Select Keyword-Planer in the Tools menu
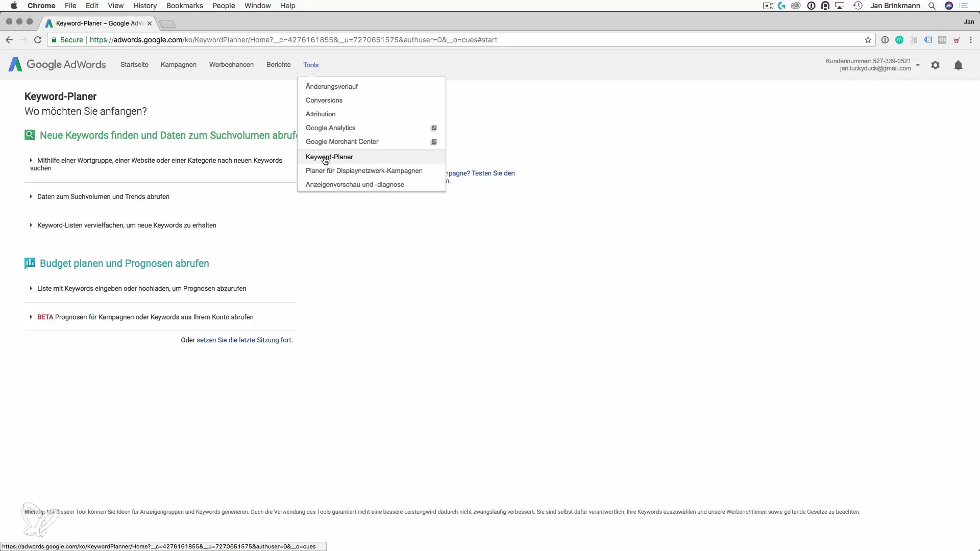The height and width of the screenshot is (551, 980). (372, 157)
